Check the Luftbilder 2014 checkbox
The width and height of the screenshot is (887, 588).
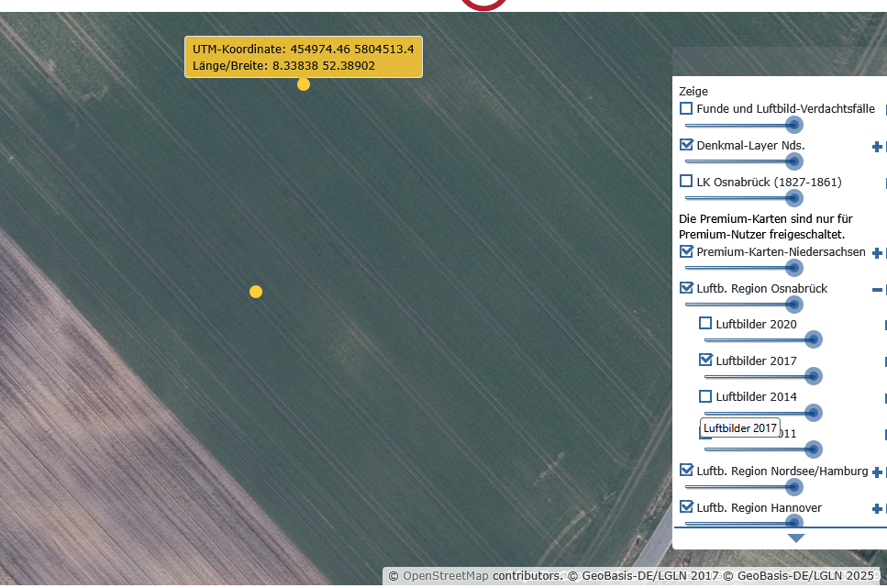pyautogui.click(x=705, y=396)
